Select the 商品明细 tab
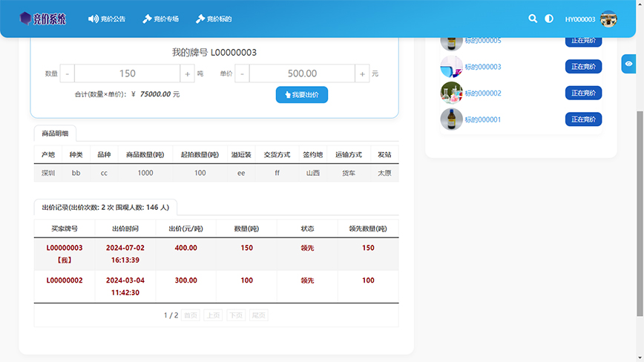 tap(55, 134)
